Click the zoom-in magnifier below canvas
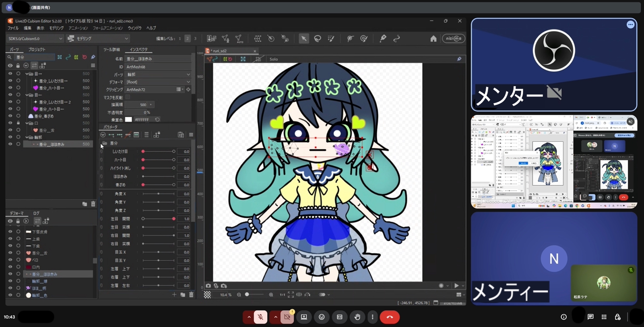Screen dimensions: 644x327 [x=271, y=295]
